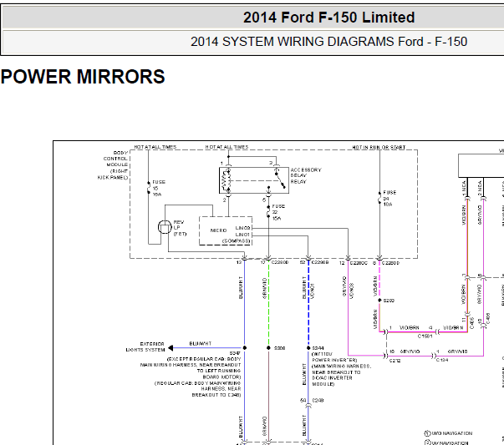Click the S347 splice dot on blue wire
Viewport: 504px width, 445px height.
click(245, 347)
